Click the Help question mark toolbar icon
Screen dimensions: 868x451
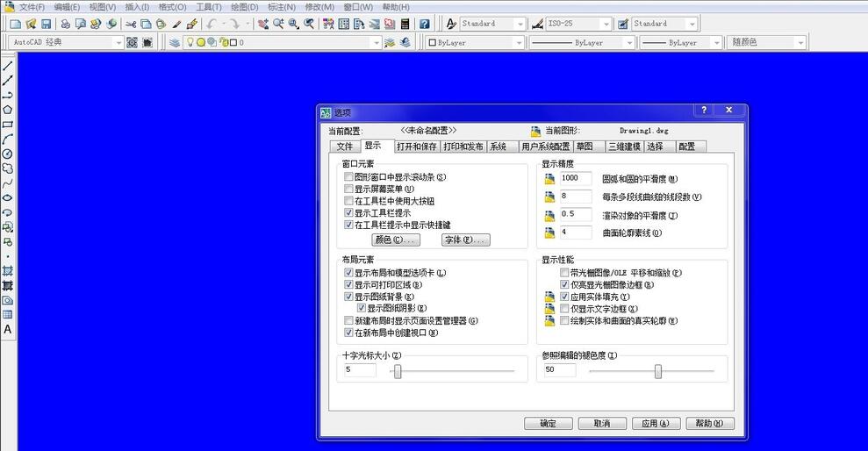[x=424, y=24]
